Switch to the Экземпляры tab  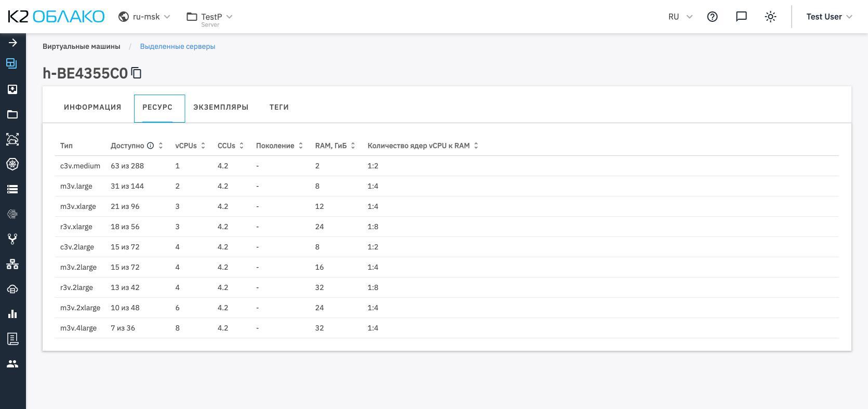[221, 107]
